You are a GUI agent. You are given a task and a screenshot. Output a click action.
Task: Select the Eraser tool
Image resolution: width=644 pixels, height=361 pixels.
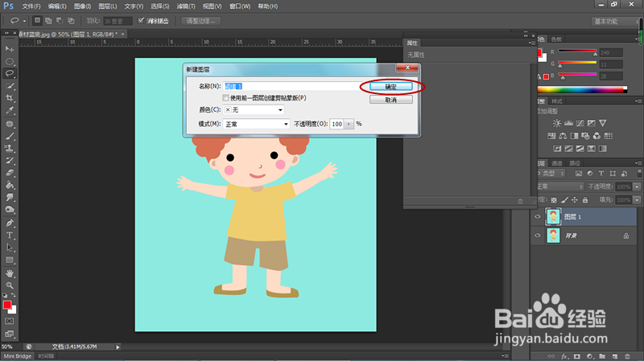pos(10,173)
